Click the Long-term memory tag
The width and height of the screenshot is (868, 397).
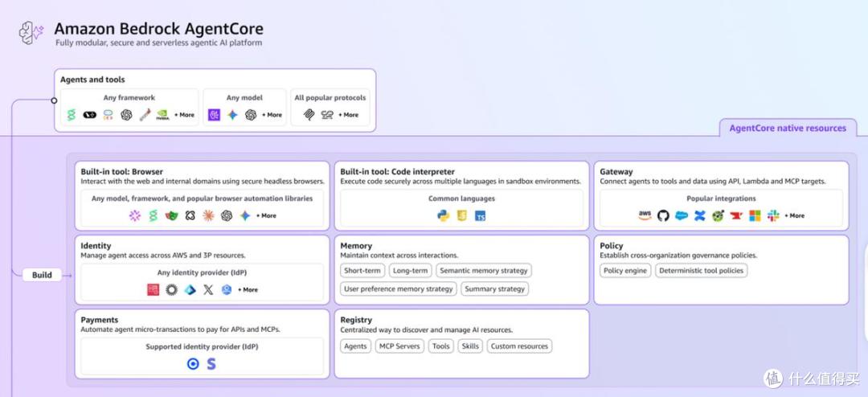pyautogui.click(x=410, y=271)
